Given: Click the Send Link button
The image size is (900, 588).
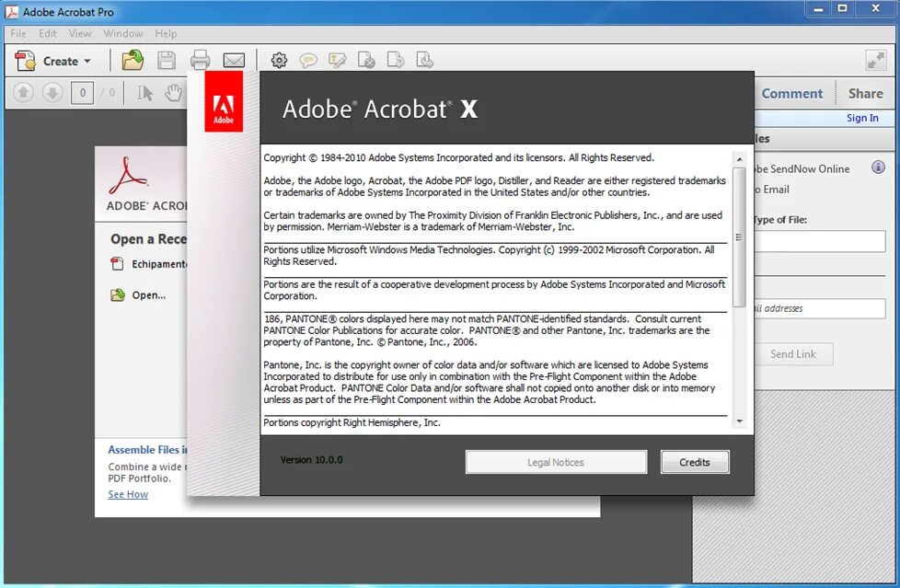Looking at the screenshot, I should point(793,354).
